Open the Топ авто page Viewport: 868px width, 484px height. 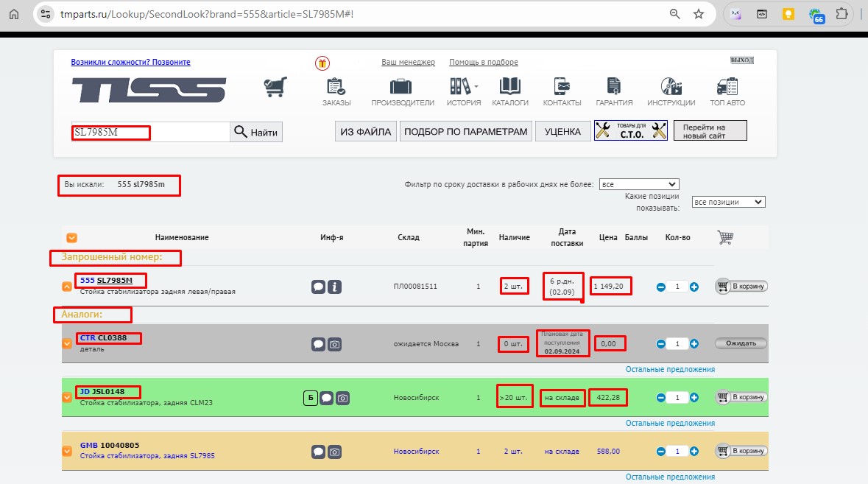(x=727, y=92)
